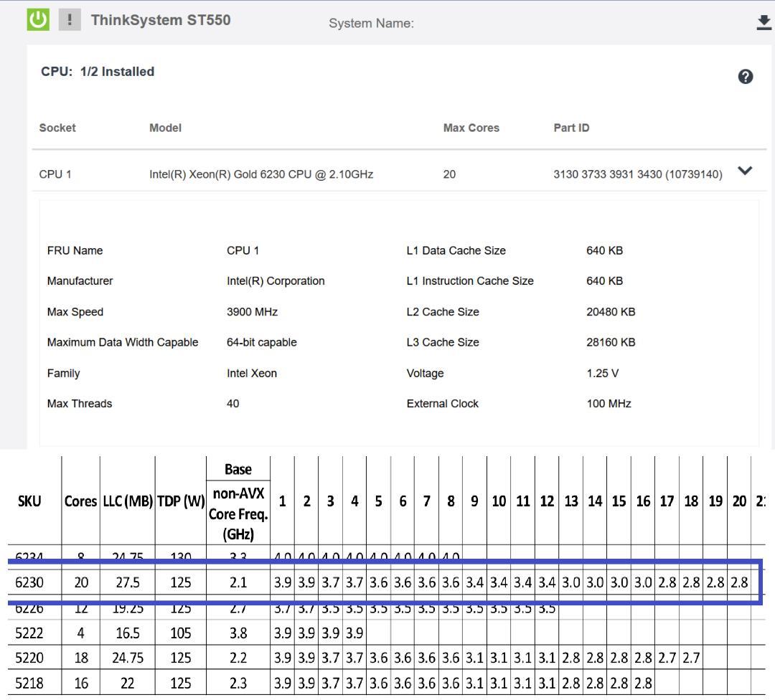Select the 5218 SKU row cell
This screenshot has width=775, height=700.
(x=29, y=684)
